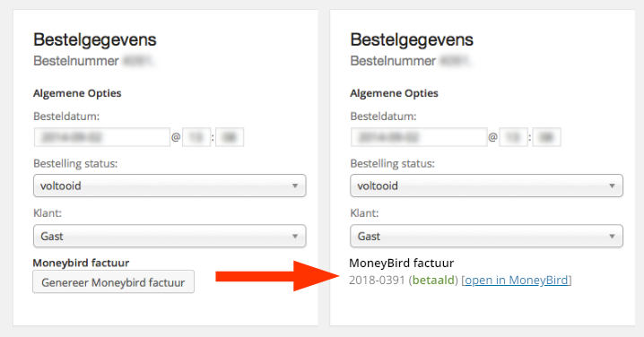Open the right panel's Bestelling status dropdown

click(x=486, y=186)
